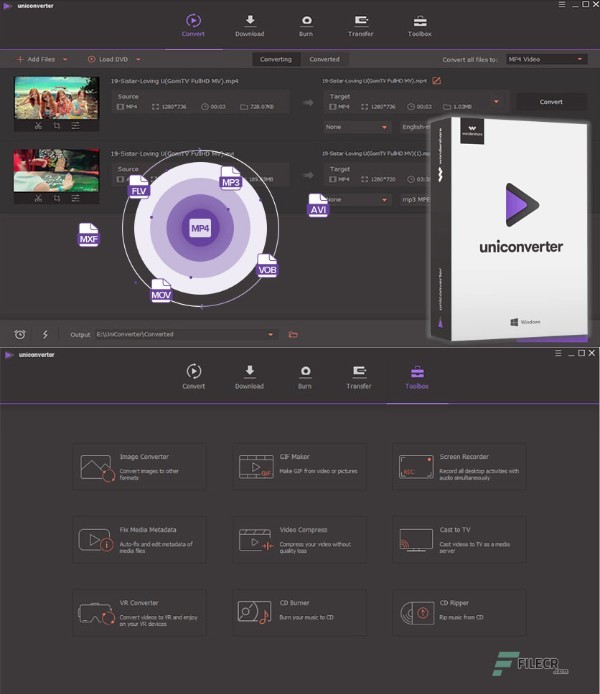Expand first video's target settings arrow
The image size is (600, 694).
coord(496,102)
